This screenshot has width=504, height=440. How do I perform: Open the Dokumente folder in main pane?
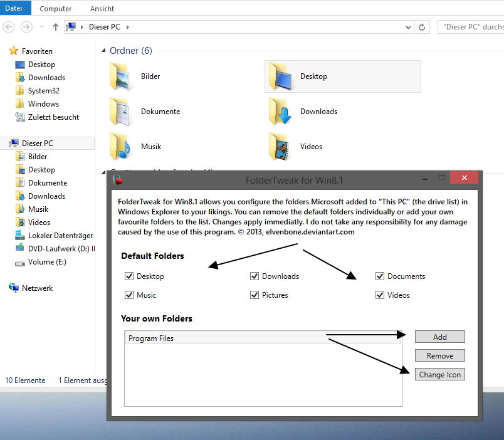click(x=121, y=112)
